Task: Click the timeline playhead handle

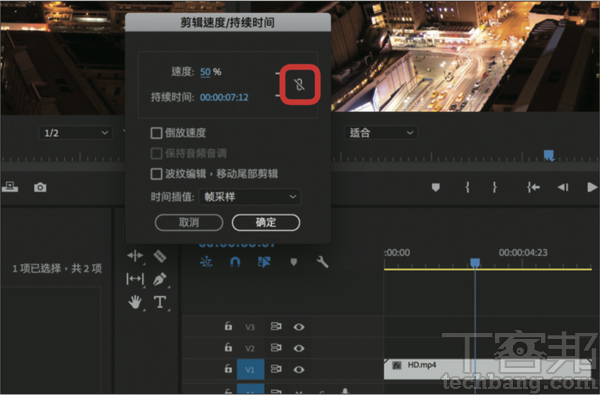Action: (x=475, y=263)
